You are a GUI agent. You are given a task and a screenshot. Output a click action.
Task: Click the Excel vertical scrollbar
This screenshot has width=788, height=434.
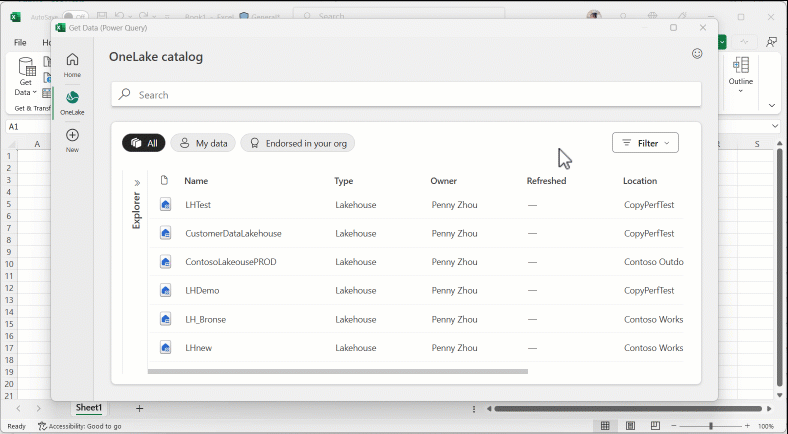[779, 266]
